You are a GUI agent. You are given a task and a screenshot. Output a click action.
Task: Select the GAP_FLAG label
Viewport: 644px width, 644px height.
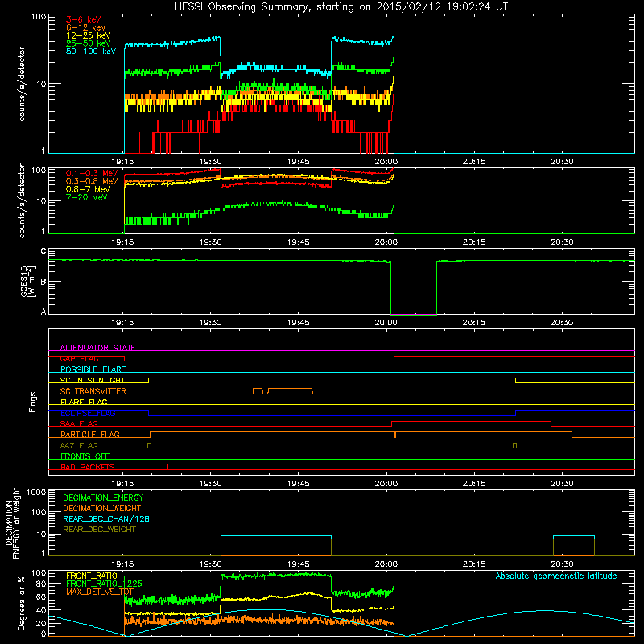[79, 358]
